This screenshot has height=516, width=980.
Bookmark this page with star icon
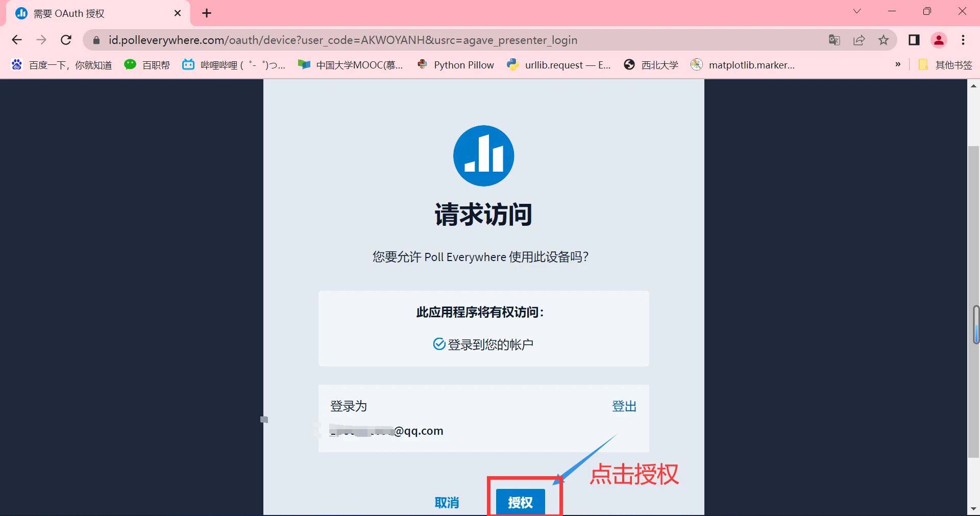pyautogui.click(x=884, y=40)
